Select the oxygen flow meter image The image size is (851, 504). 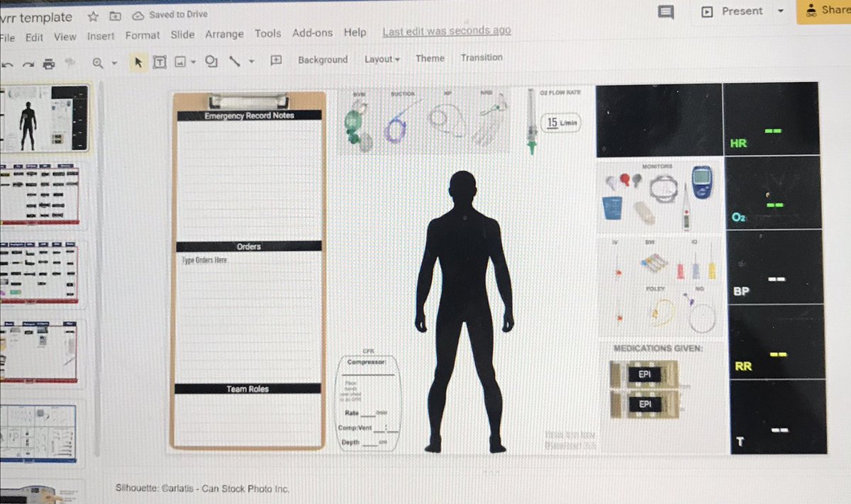531,122
